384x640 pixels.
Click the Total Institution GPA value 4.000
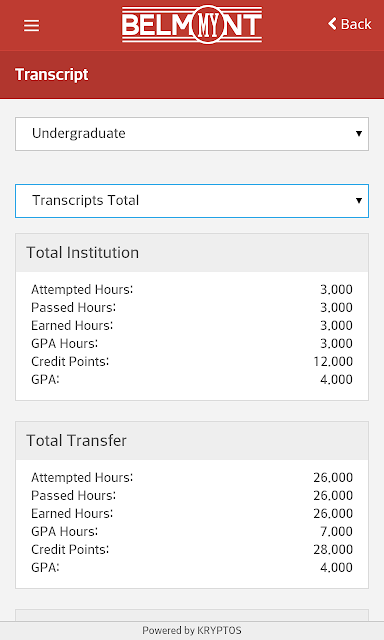click(x=336, y=380)
